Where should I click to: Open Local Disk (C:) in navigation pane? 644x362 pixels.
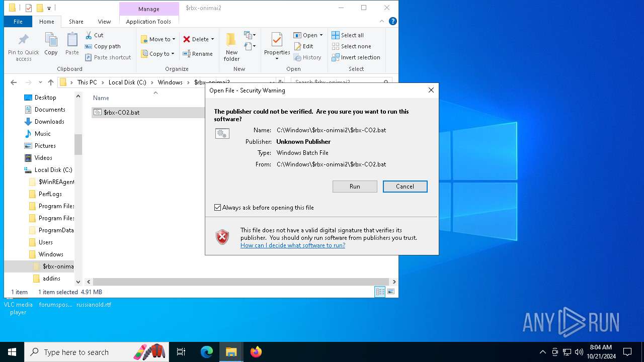click(53, 170)
